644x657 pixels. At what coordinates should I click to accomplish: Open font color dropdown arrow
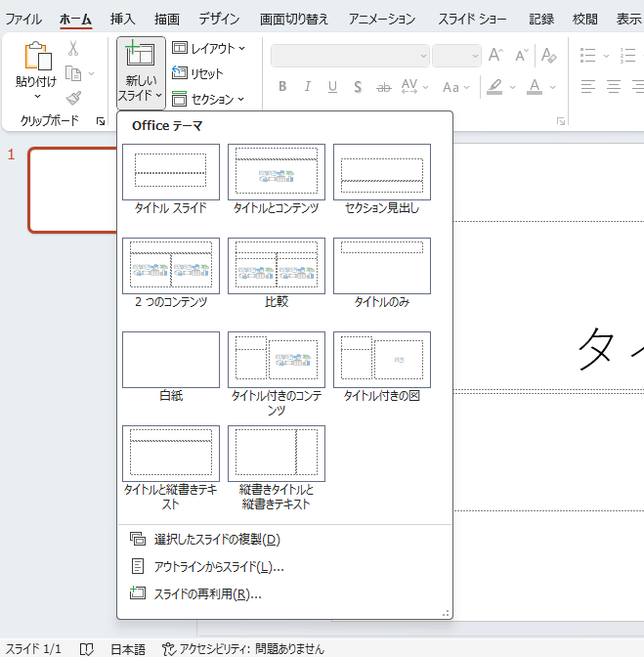coord(552,87)
